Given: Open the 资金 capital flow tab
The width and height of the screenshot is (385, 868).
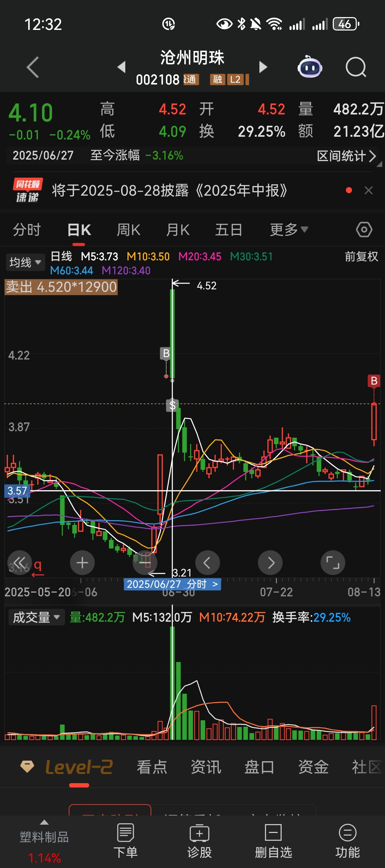Looking at the screenshot, I should click(x=313, y=767).
